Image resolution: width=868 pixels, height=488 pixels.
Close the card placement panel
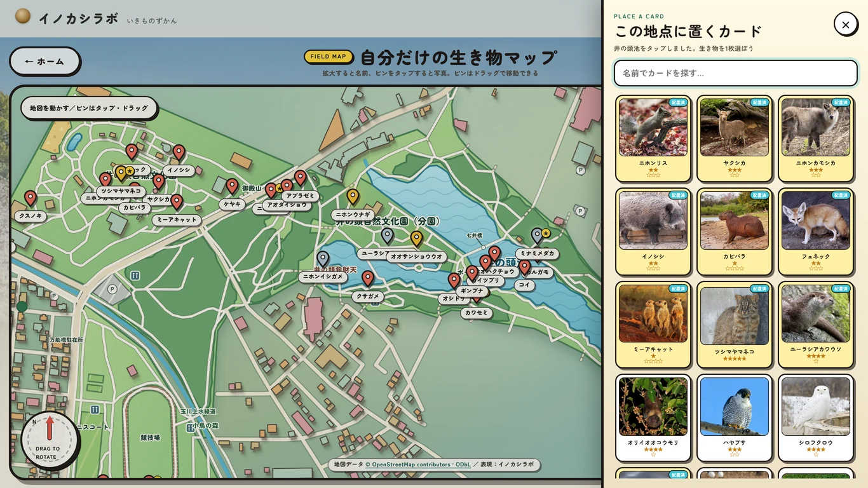tap(846, 25)
